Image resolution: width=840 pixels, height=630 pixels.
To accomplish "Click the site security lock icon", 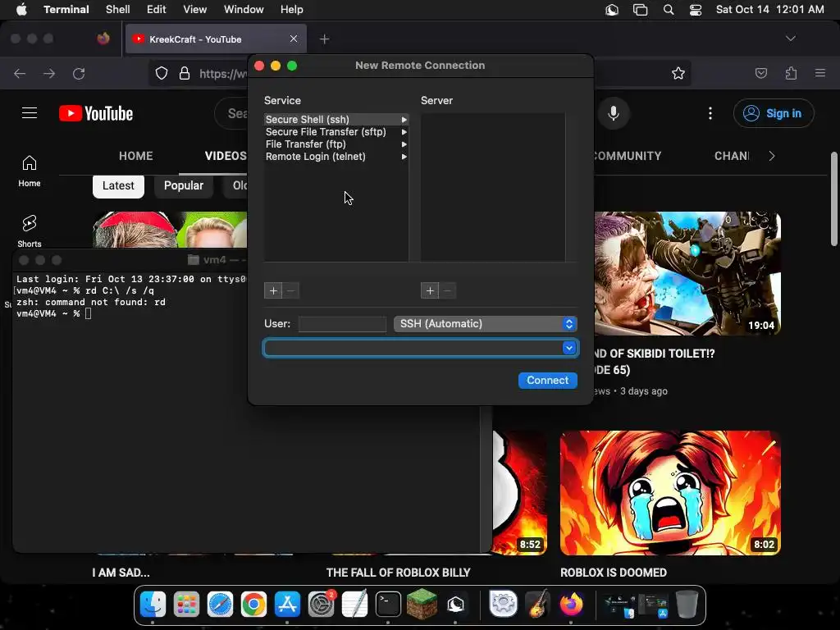I will click(185, 73).
